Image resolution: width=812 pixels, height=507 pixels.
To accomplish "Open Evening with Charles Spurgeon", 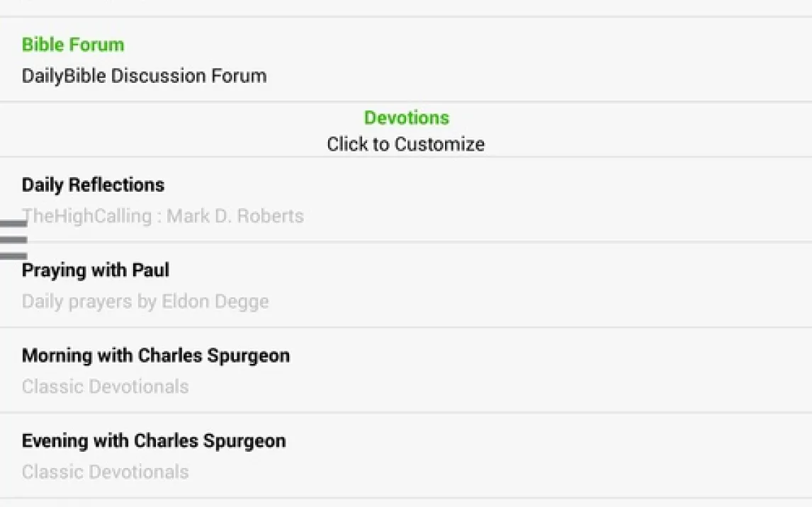I will (154, 440).
